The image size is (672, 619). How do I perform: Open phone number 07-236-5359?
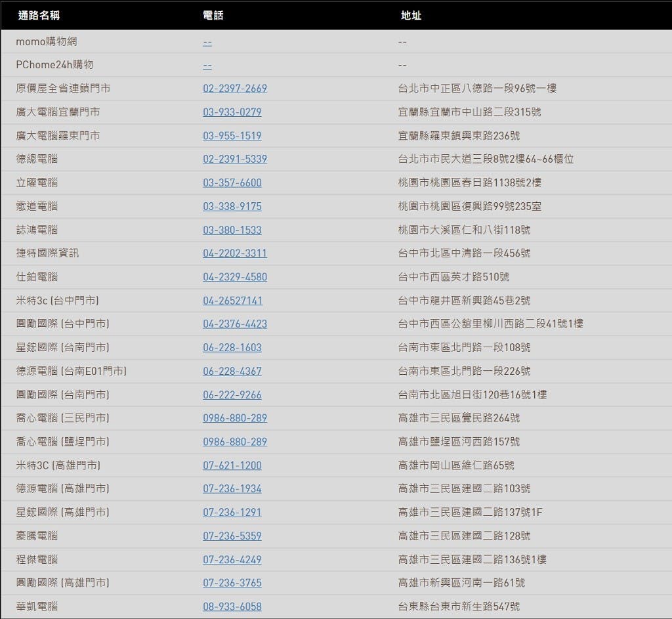[x=232, y=536]
